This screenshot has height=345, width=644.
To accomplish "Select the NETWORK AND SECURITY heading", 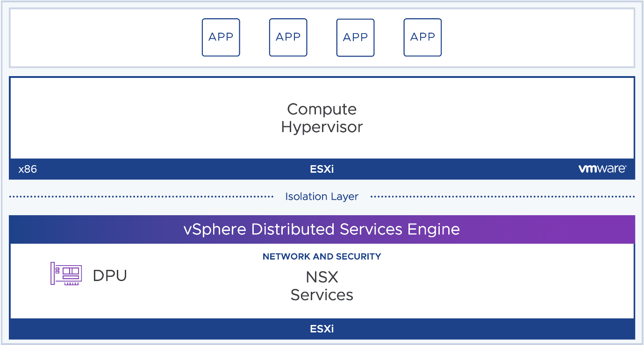I will [322, 256].
